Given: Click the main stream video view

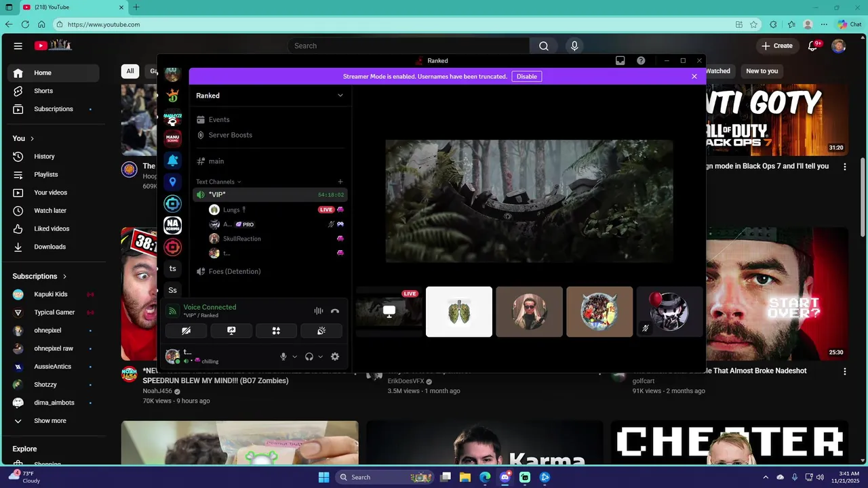Looking at the screenshot, I should tap(529, 201).
